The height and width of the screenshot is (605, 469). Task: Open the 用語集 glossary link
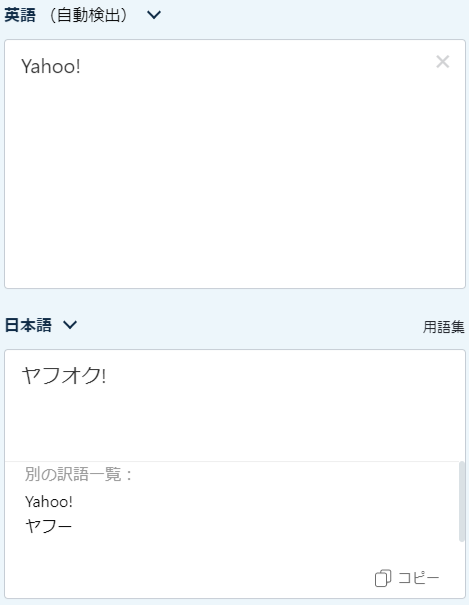(444, 327)
